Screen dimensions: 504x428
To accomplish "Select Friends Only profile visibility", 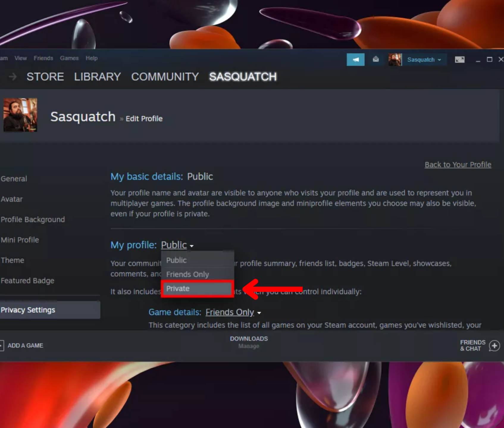I will click(187, 274).
